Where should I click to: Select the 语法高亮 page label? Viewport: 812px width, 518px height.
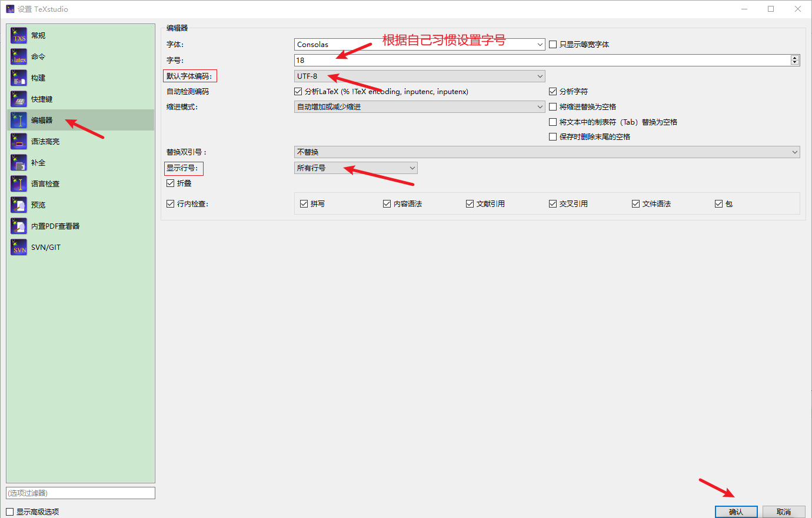pyautogui.click(x=45, y=141)
